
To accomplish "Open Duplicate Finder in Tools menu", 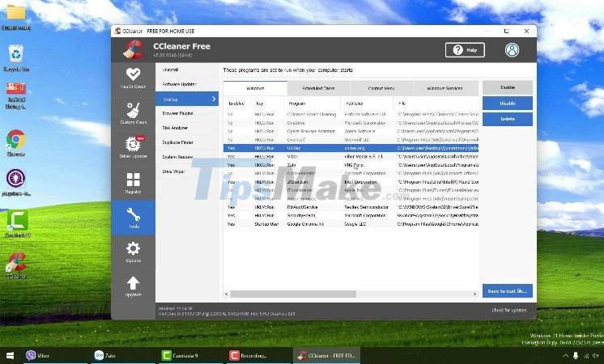I will [187, 142].
